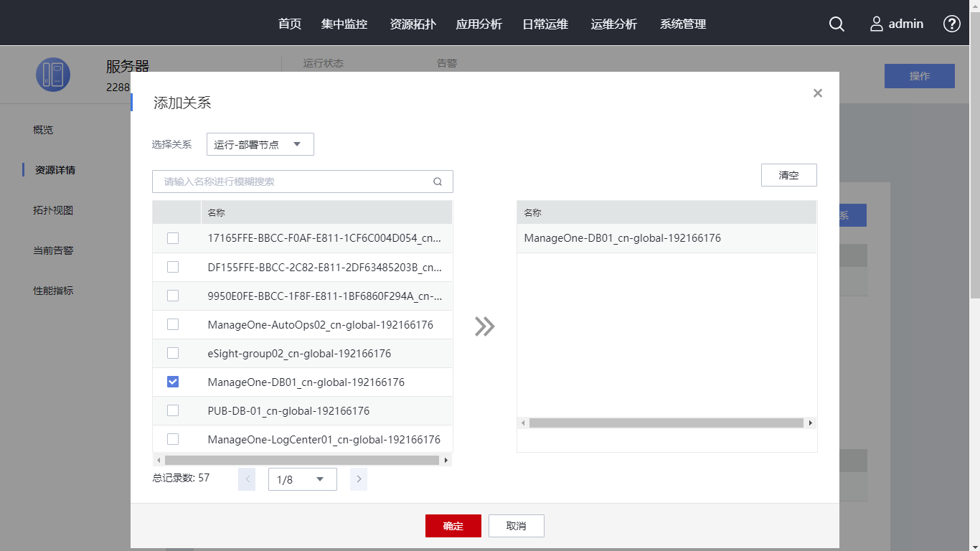
Task: Click the 清空 clear button
Action: pyautogui.click(x=788, y=175)
